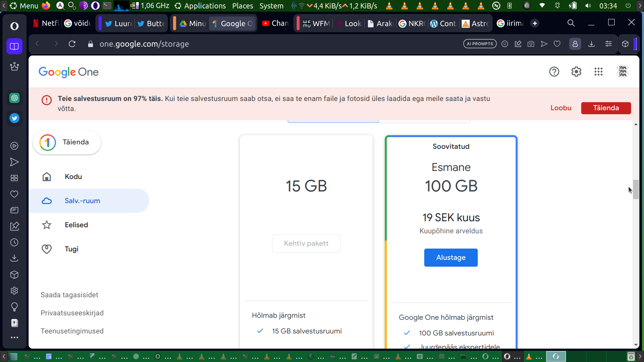
Task: Go back in browser history
Action: pyautogui.click(x=37, y=44)
